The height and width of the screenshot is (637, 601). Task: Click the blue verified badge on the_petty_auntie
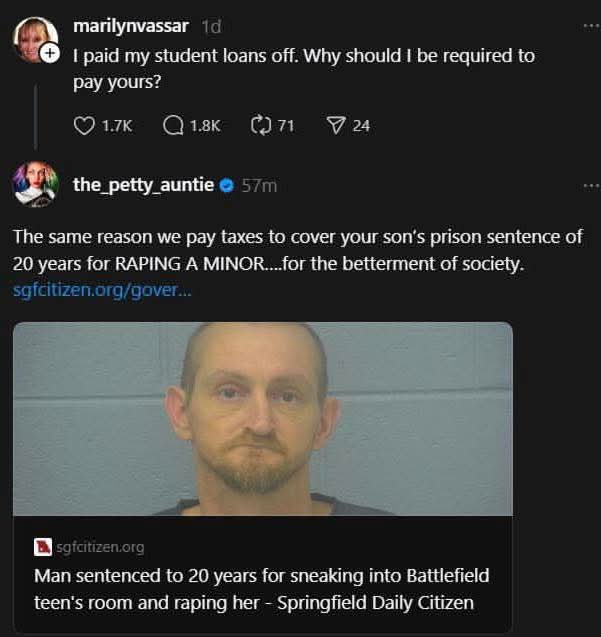(x=227, y=186)
